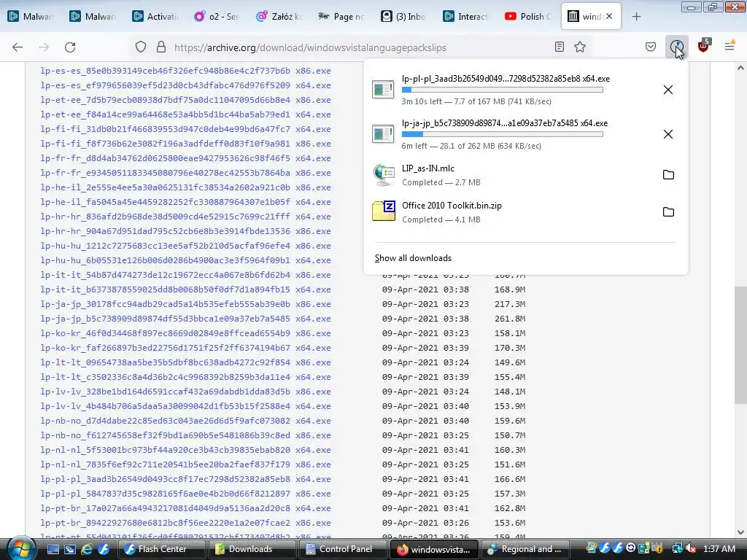This screenshot has height=560, width=747.
Task: Click lp-pl-pl download progress bar
Action: point(502,90)
